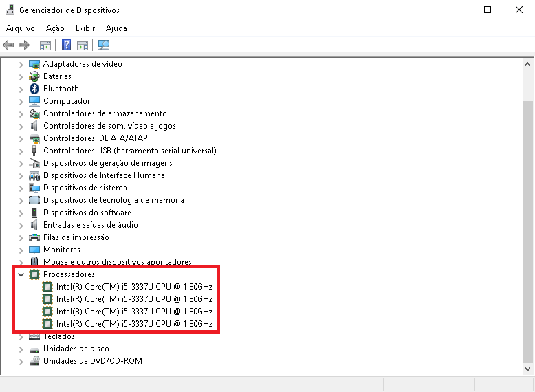Viewport: 535px width, 392px height.
Task: Click the Dispositivos de sistema icon
Action: [34, 188]
